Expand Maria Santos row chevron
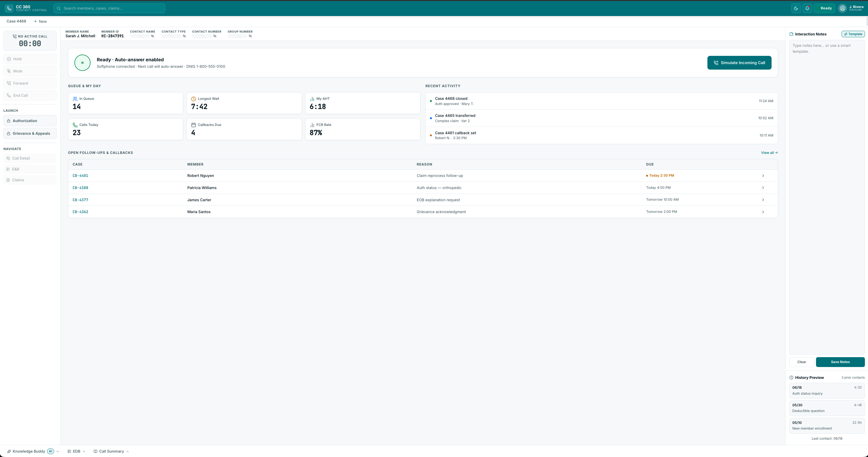The height and width of the screenshot is (457, 868). [x=763, y=212]
